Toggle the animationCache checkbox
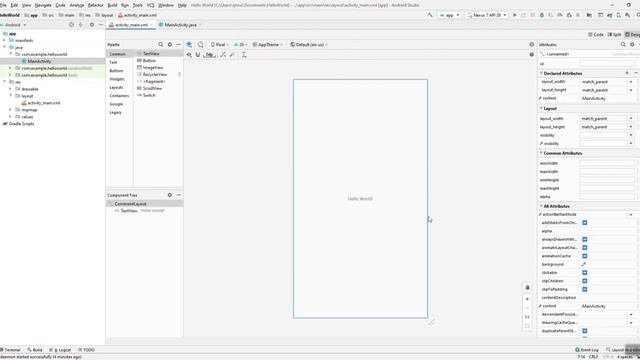 (x=584, y=256)
